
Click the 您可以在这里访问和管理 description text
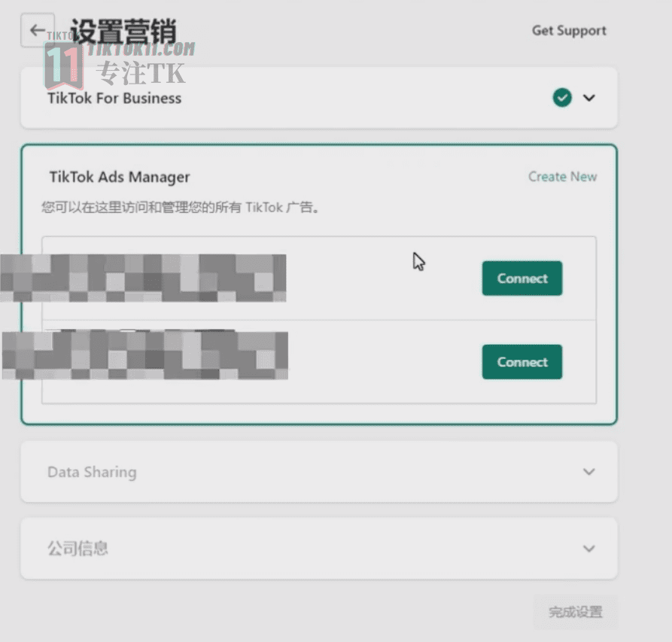pyautogui.click(x=180, y=208)
